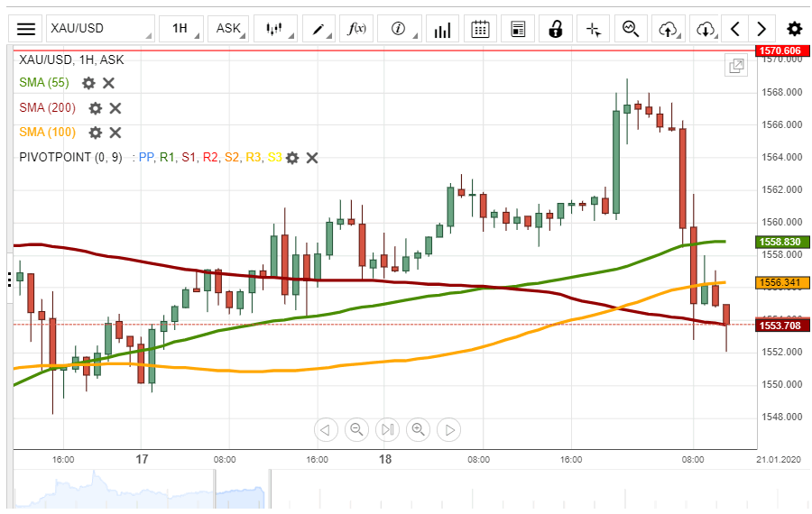Open the drawing pencil tools
Image resolution: width=812 pixels, height=514 pixels.
(322, 28)
